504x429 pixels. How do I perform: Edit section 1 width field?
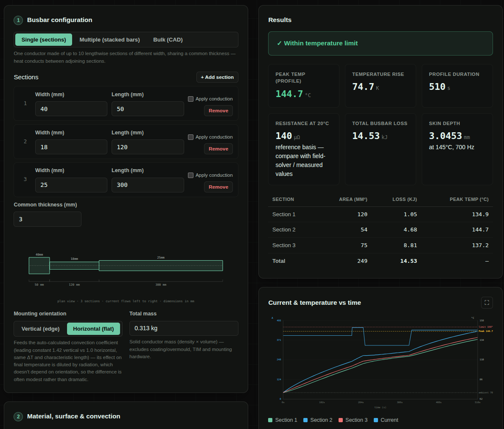71,109
